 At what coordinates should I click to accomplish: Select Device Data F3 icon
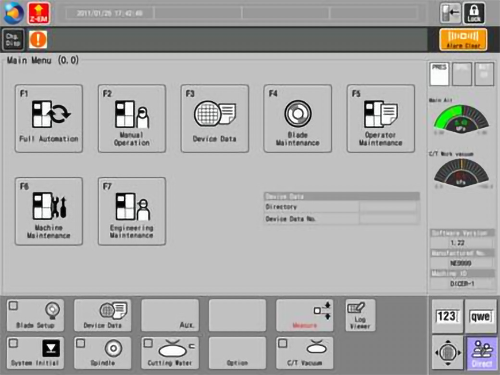(215, 118)
